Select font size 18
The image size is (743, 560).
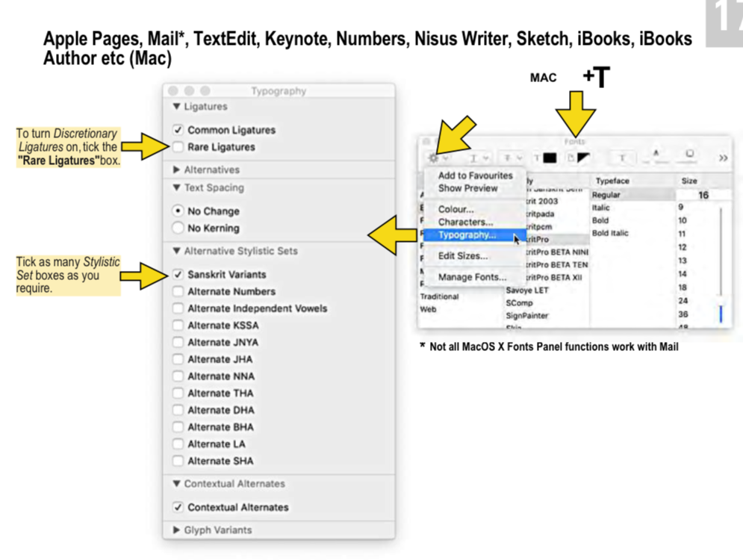pos(683,287)
